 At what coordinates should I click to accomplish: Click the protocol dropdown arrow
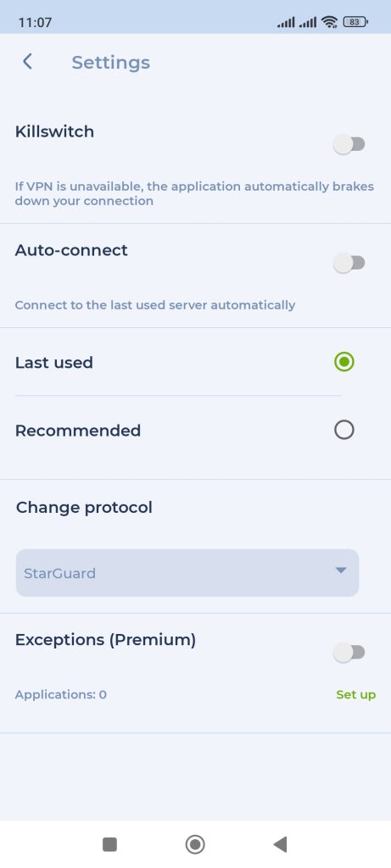click(341, 570)
